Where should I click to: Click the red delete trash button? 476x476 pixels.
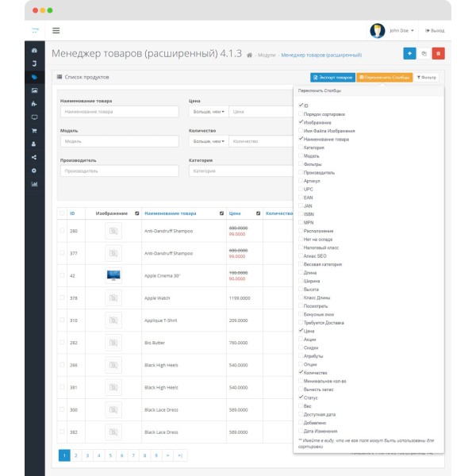(439, 53)
